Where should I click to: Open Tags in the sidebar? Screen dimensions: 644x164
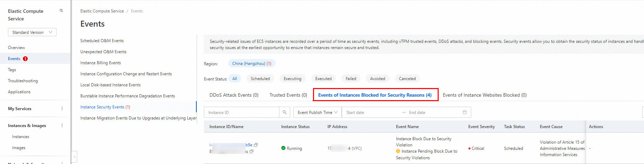12,70
